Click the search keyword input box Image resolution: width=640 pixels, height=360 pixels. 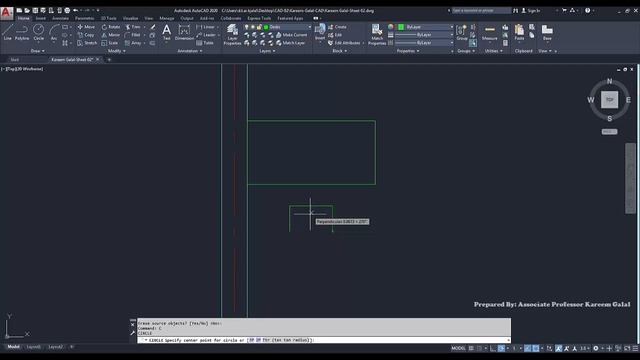click(481, 10)
